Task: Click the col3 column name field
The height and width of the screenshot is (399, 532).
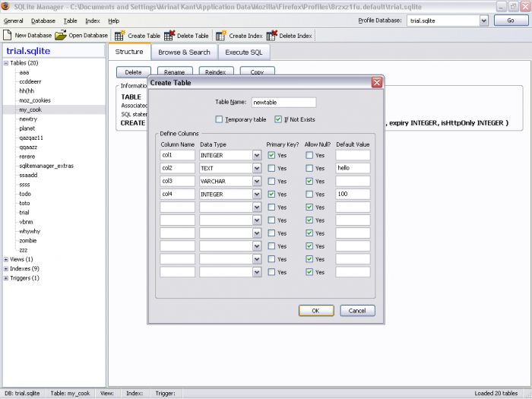Action: tap(177, 181)
